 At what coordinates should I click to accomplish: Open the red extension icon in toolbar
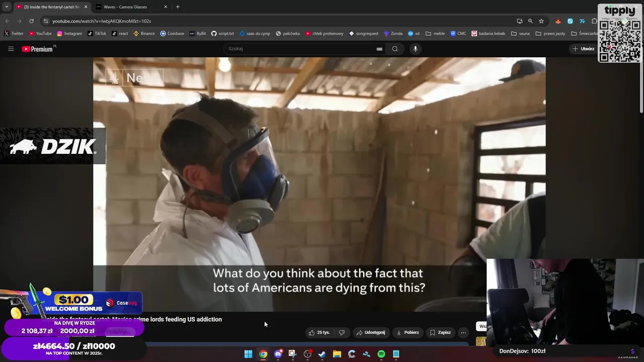[558, 21]
